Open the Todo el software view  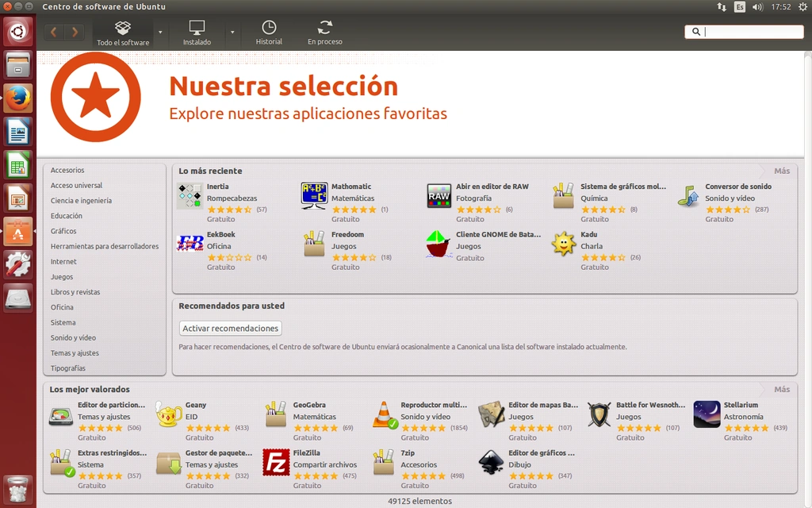click(x=123, y=33)
